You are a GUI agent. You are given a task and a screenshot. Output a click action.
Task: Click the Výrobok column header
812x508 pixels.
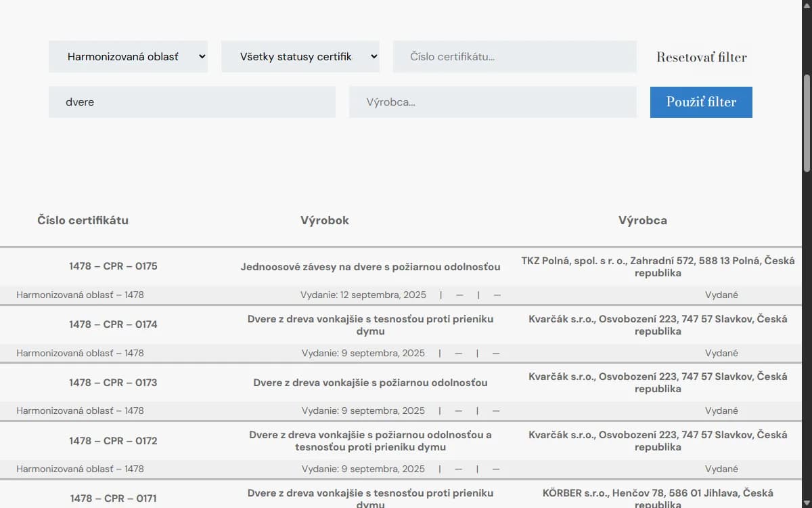[325, 220]
